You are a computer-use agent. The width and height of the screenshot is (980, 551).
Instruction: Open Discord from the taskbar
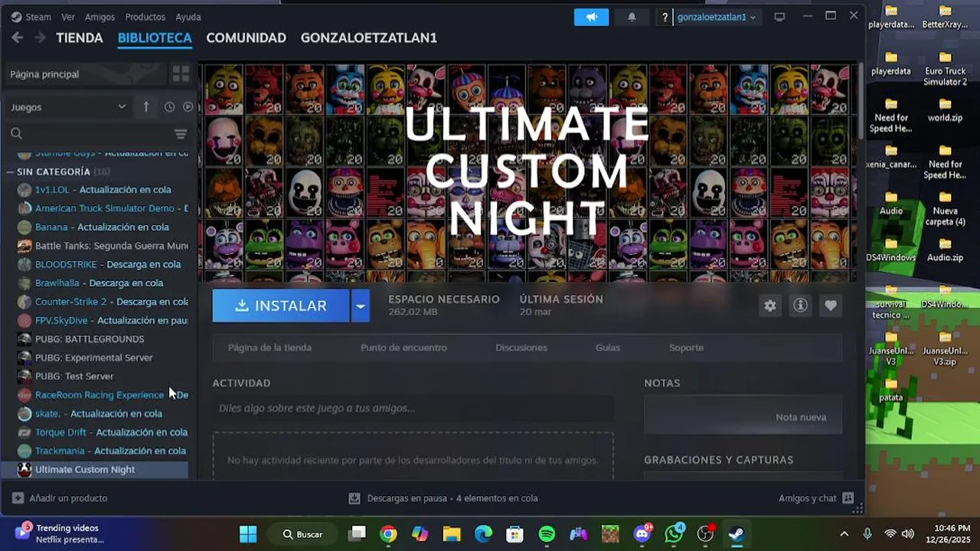click(x=642, y=534)
